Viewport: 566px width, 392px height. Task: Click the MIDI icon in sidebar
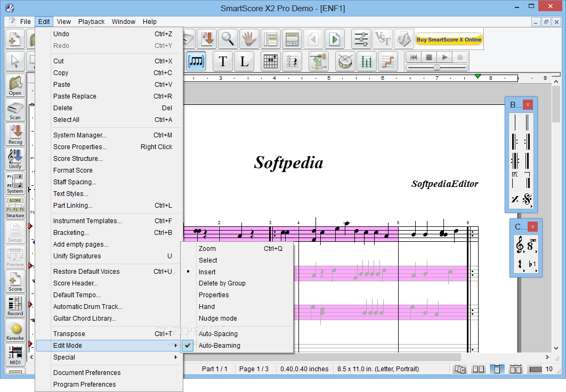click(15, 355)
